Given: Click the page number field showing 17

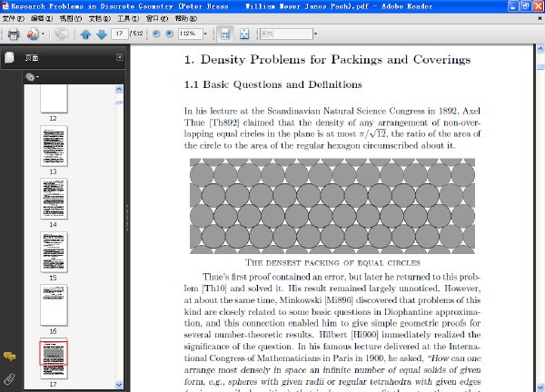Looking at the screenshot, I should pos(120,34).
